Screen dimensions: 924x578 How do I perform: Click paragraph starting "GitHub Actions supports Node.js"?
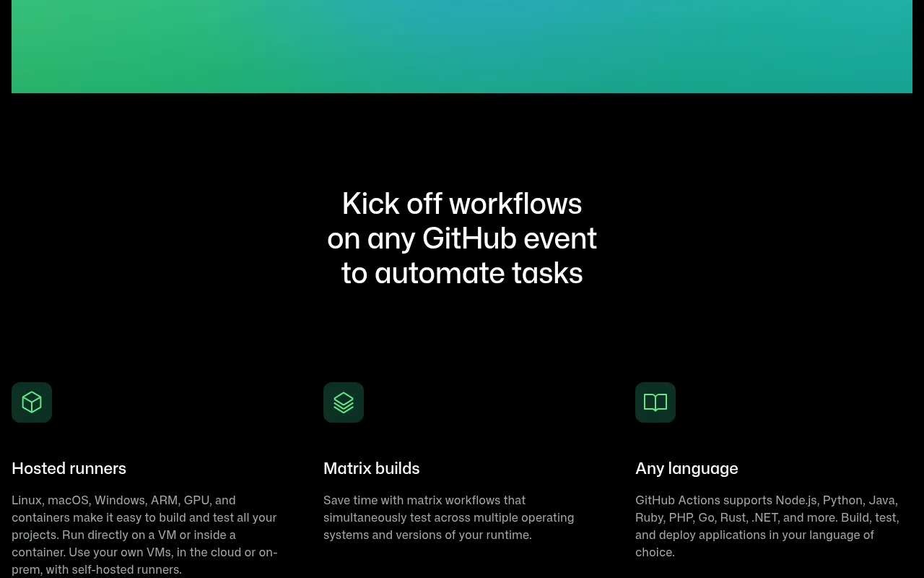tap(767, 526)
